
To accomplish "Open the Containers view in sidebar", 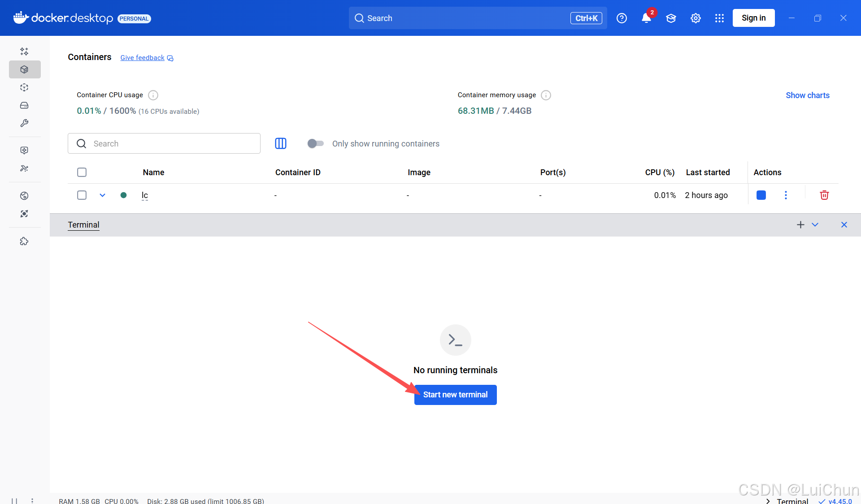I will click(24, 69).
